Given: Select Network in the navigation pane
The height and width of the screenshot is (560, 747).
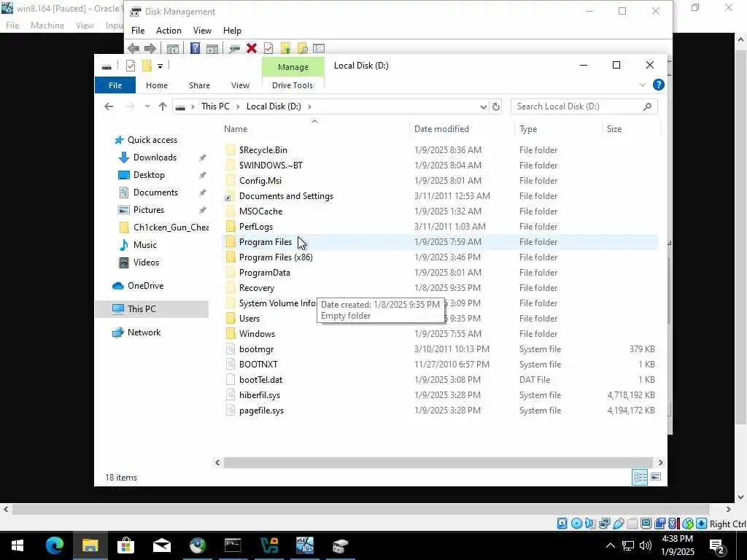Looking at the screenshot, I should point(144,332).
